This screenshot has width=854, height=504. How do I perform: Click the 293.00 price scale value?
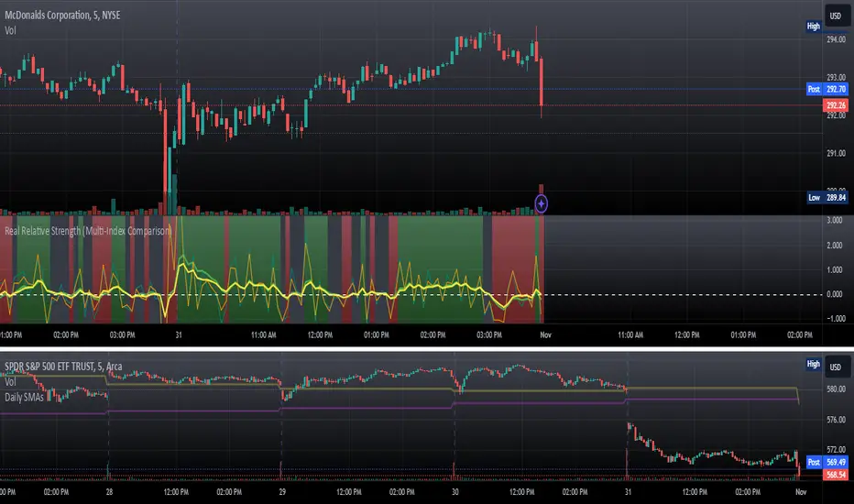point(836,77)
